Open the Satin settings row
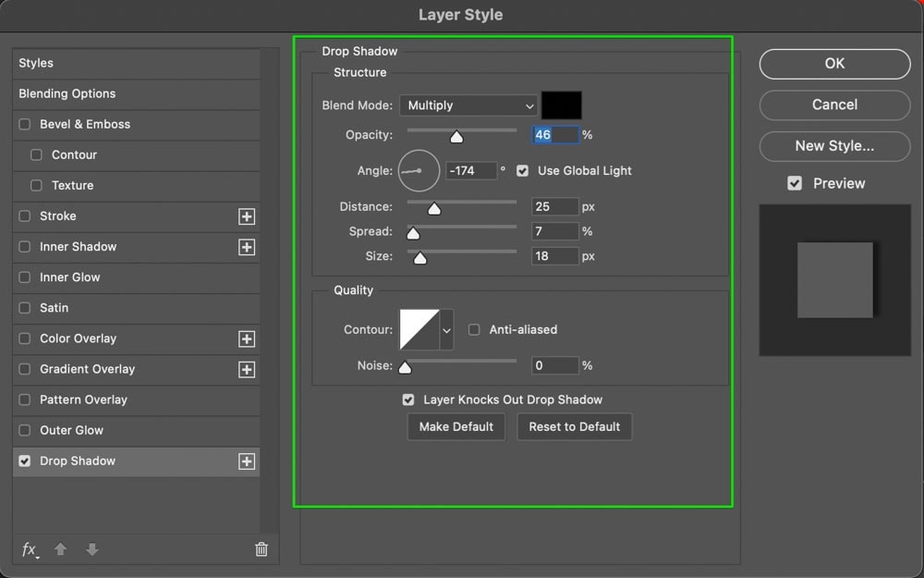Screen dimensions: 924x578 coord(136,308)
